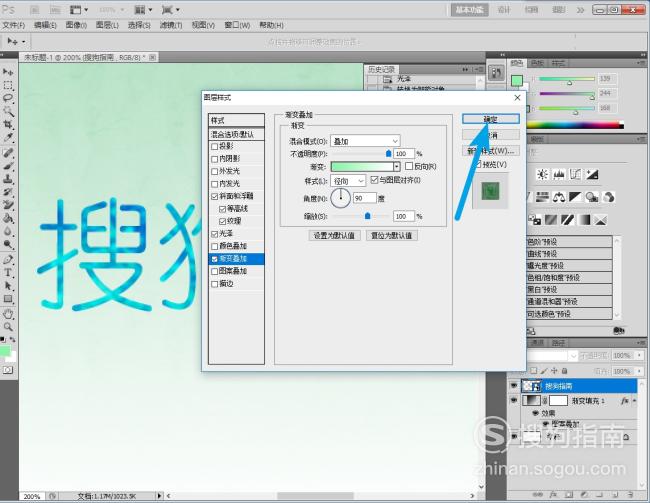Image resolution: width=650 pixels, height=503 pixels.
Task: Enable the 颜色叠加 color overlay checkbox
Action: [214, 246]
